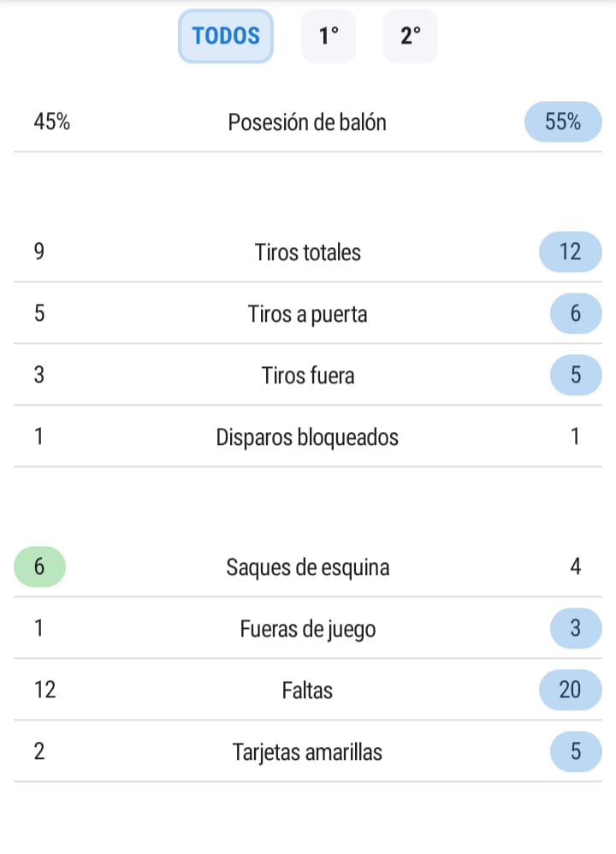Click the Saques de esquina label
Image resolution: width=616 pixels, height=854 pixels.
pos(307,567)
